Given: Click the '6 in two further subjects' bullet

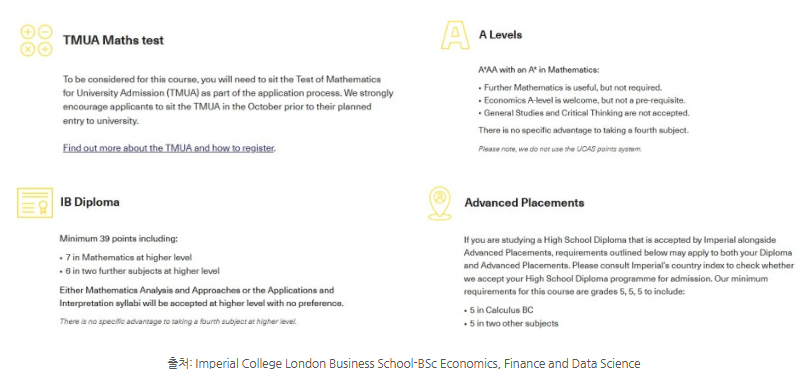Looking at the screenshot, I should coord(139,271).
